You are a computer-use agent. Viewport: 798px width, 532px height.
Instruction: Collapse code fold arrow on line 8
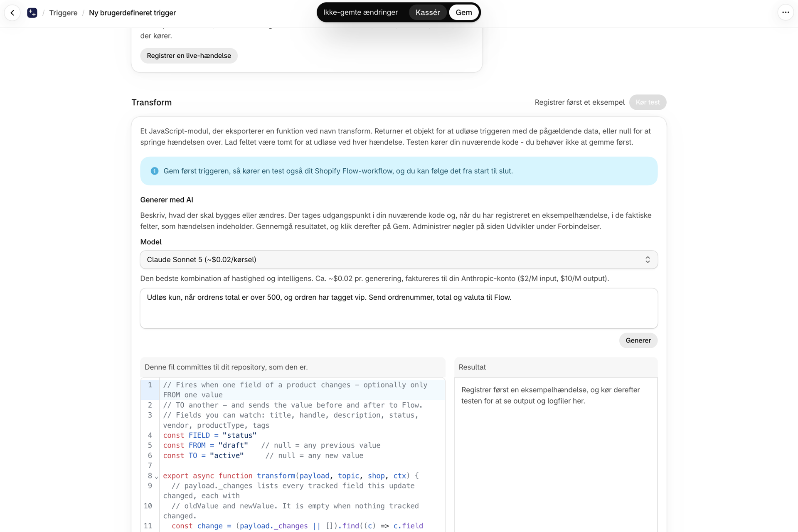tap(156, 477)
